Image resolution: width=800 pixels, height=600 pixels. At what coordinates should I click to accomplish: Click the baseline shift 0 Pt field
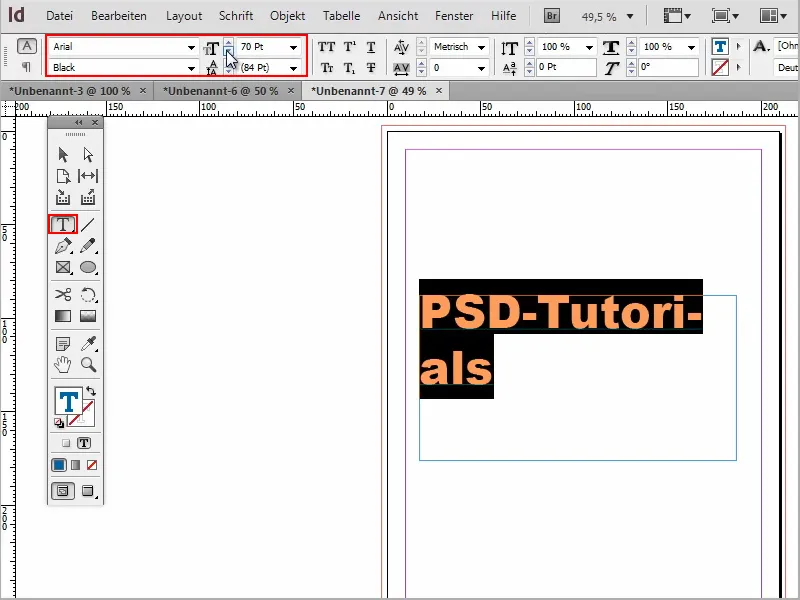pos(566,67)
